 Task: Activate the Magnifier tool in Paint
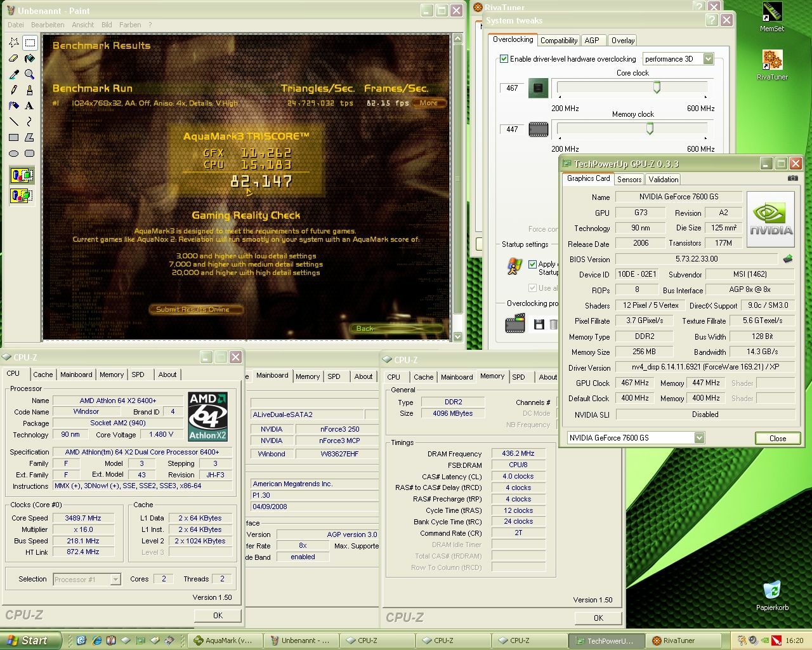click(30, 75)
